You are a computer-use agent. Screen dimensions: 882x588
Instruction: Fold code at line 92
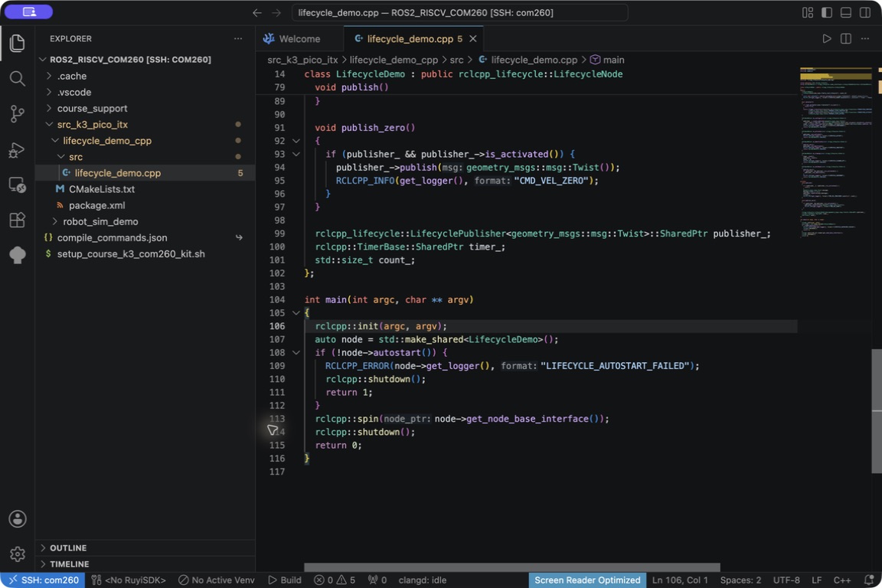point(296,141)
